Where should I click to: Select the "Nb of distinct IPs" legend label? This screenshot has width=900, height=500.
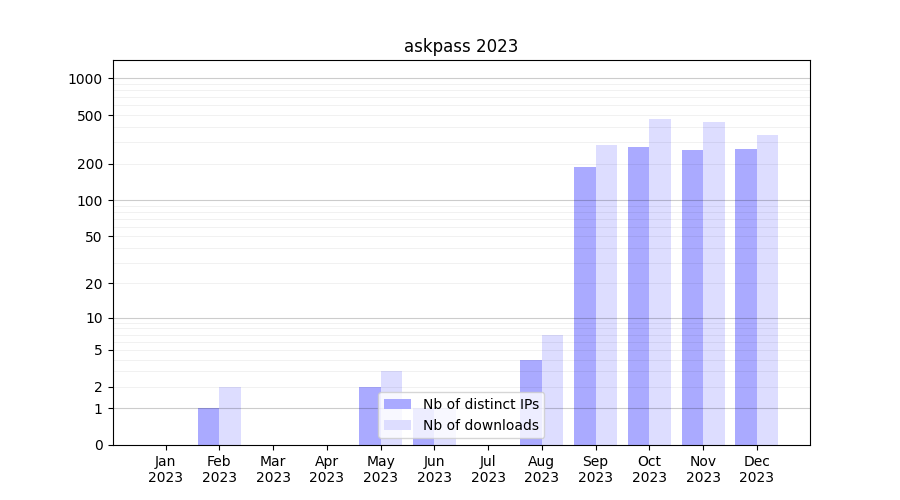480,404
